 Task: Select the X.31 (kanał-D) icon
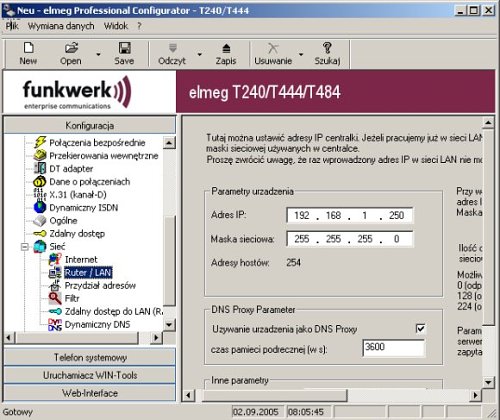(x=40, y=194)
